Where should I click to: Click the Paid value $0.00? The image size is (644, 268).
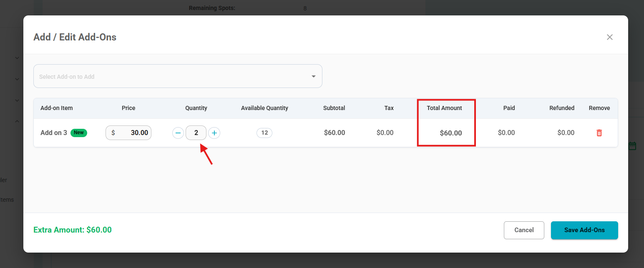(x=506, y=133)
